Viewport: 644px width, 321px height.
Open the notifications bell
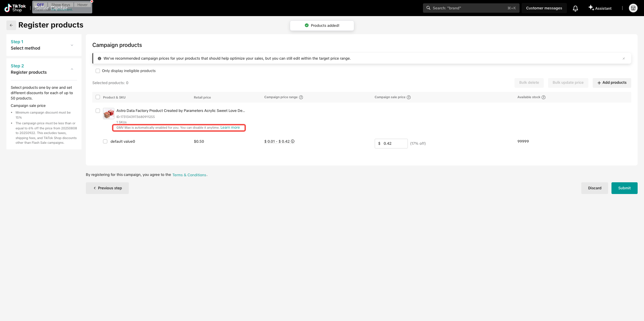[575, 8]
